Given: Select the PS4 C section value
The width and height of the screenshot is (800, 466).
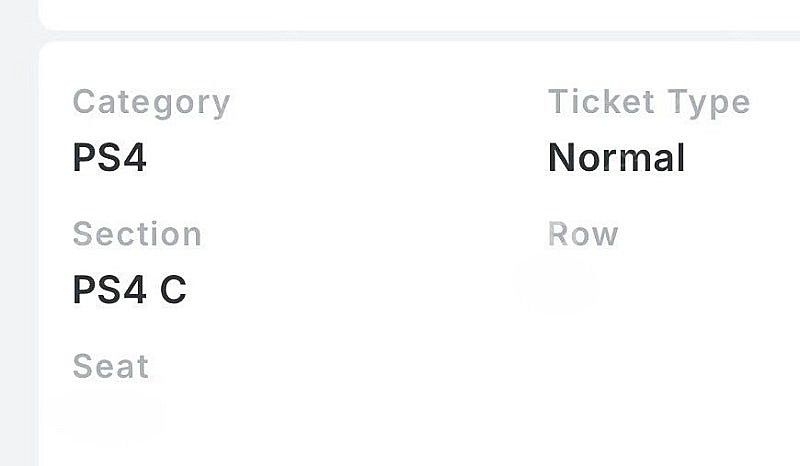Looking at the screenshot, I should [130, 289].
